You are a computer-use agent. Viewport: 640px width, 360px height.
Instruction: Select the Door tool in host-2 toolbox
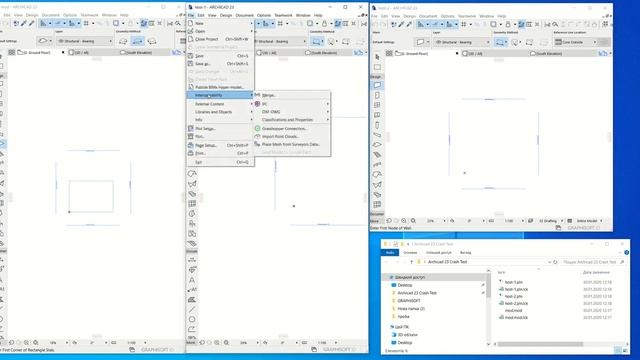[x=377, y=95]
